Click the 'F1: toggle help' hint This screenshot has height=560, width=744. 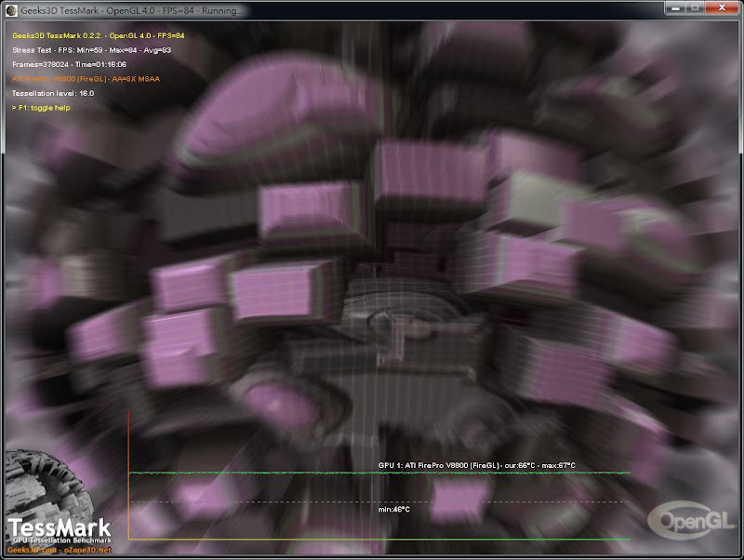click(41, 108)
